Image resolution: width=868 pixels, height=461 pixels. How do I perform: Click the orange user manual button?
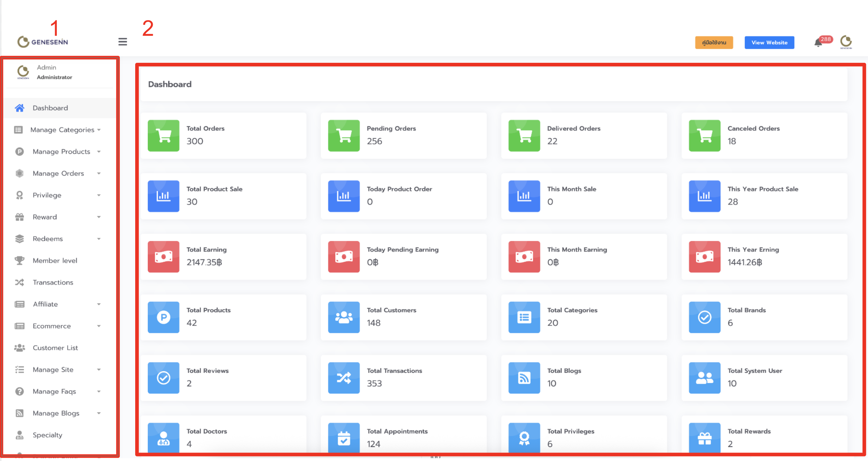[x=714, y=42]
